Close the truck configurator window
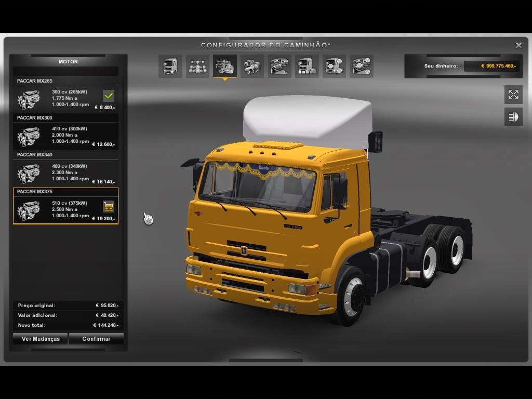This screenshot has height=399, width=532. pyautogui.click(x=518, y=45)
